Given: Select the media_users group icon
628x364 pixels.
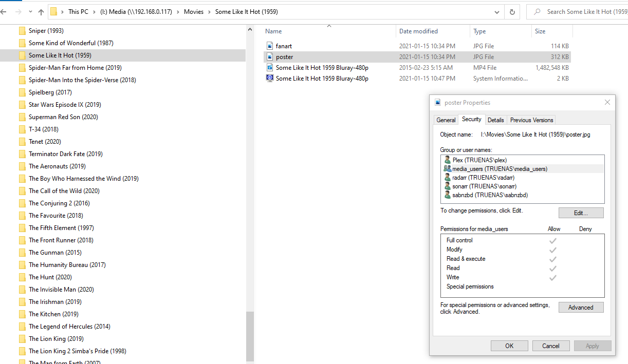Looking at the screenshot, I should tap(447, 169).
